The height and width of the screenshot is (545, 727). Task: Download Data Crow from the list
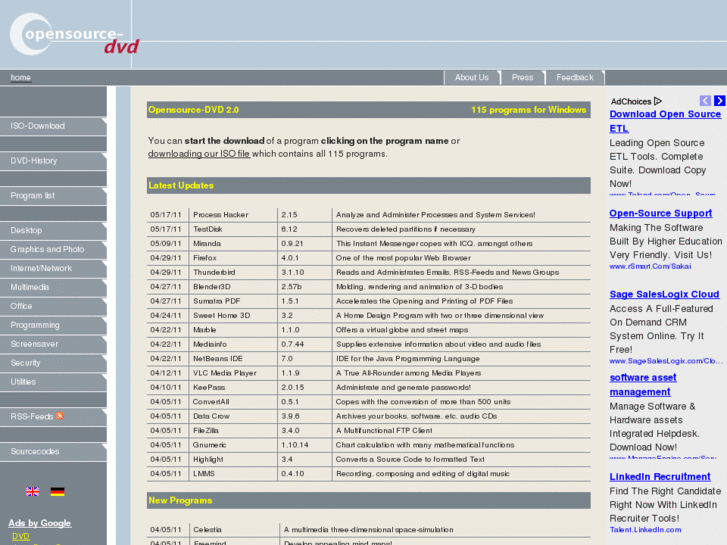point(211,416)
